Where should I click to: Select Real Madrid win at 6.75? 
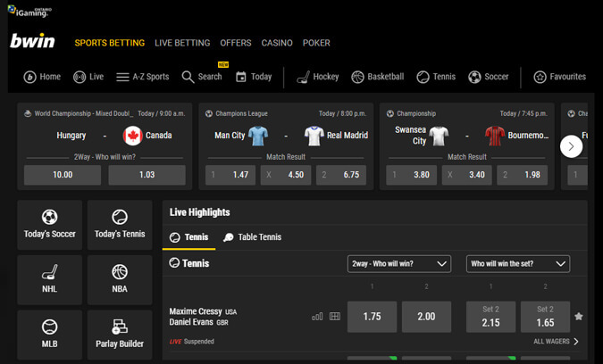click(341, 175)
